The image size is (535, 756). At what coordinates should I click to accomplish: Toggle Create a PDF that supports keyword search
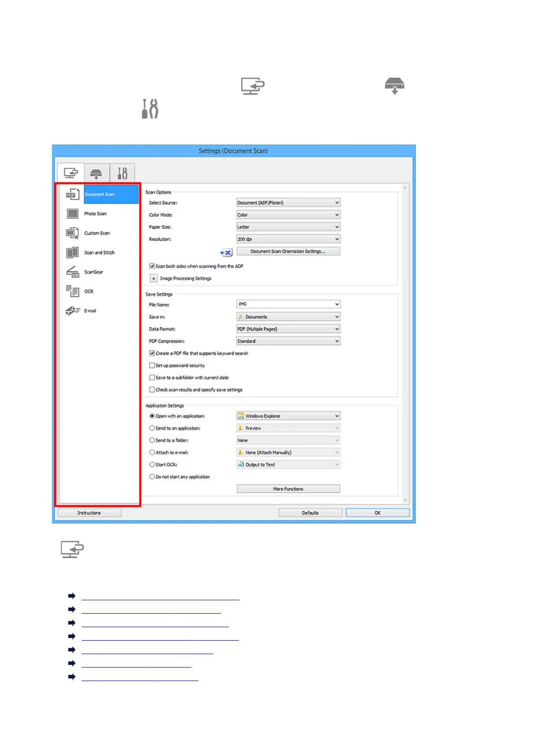click(x=152, y=353)
